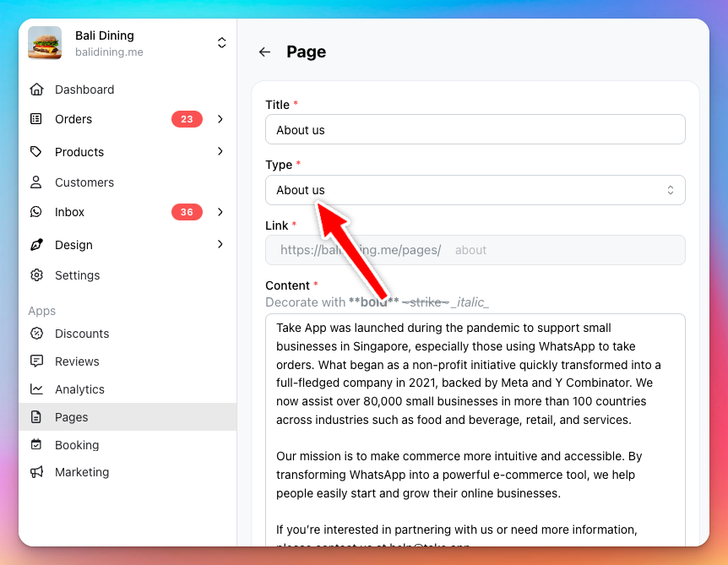The height and width of the screenshot is (565, 728).
Task: Open the Booking app
Action: [128, 444]
